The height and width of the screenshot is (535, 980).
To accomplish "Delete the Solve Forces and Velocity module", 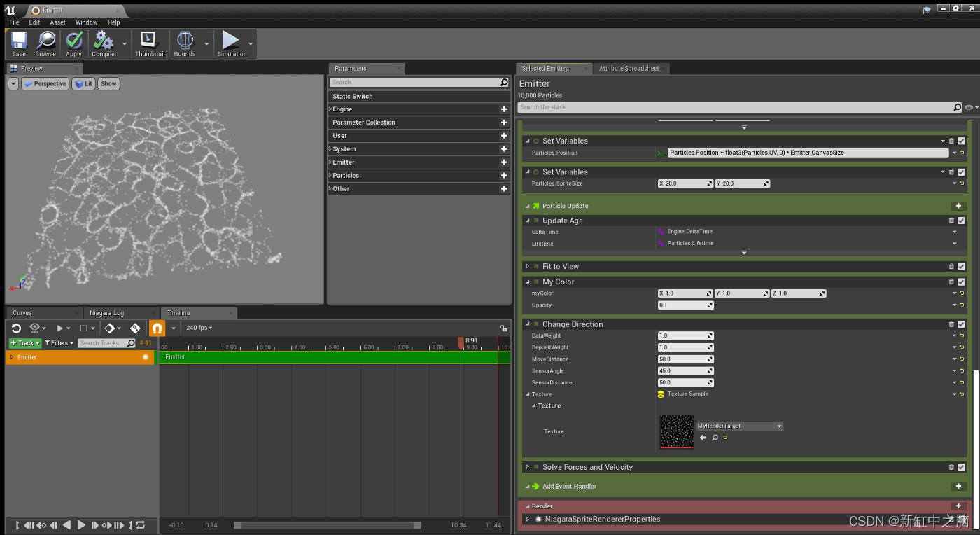I will pyautogui.click(x=951, y=467).
